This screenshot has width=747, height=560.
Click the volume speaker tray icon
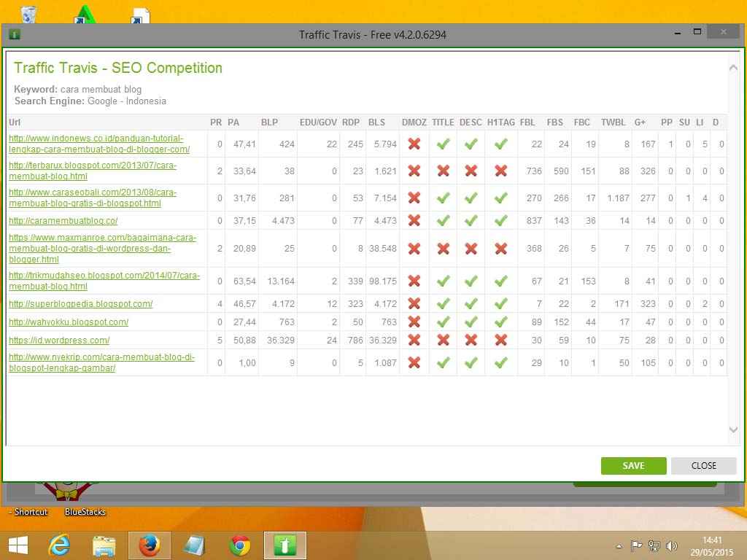(x=672, y=545)
